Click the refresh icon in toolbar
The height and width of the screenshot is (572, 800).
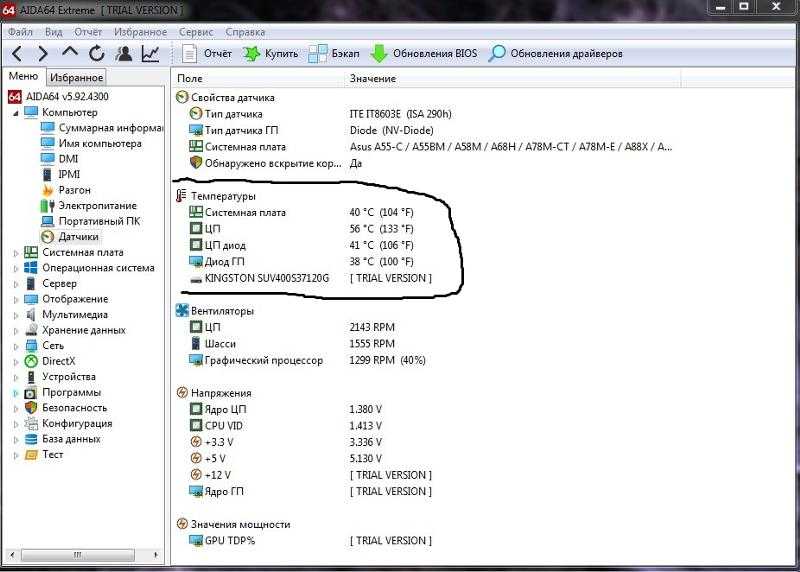tap(96, 53)
